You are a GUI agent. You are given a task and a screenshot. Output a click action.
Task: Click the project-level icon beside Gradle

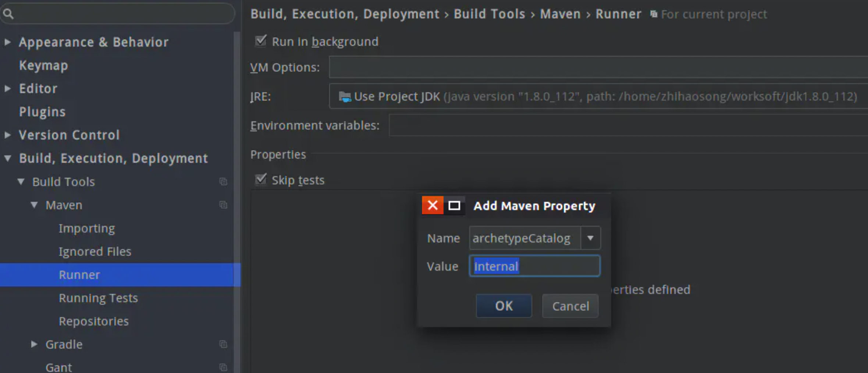coord(223,344)
